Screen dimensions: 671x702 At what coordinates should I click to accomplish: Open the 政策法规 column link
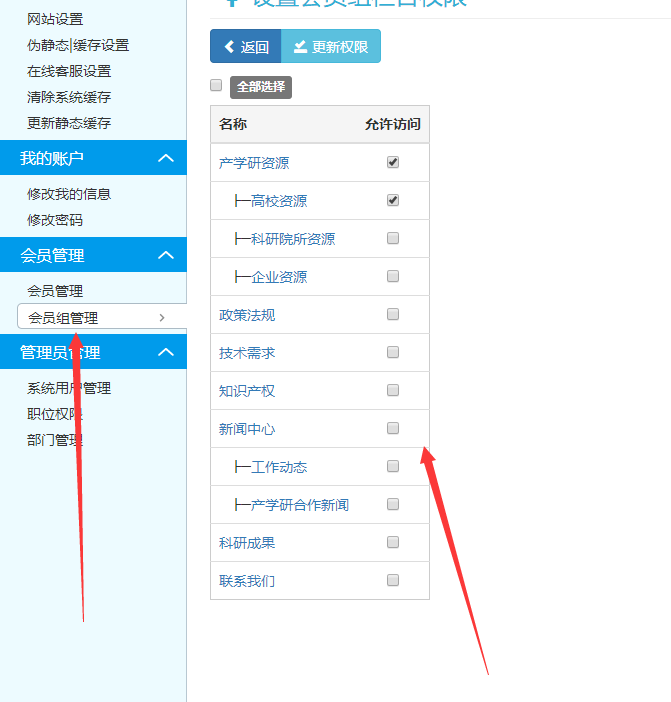247,315
